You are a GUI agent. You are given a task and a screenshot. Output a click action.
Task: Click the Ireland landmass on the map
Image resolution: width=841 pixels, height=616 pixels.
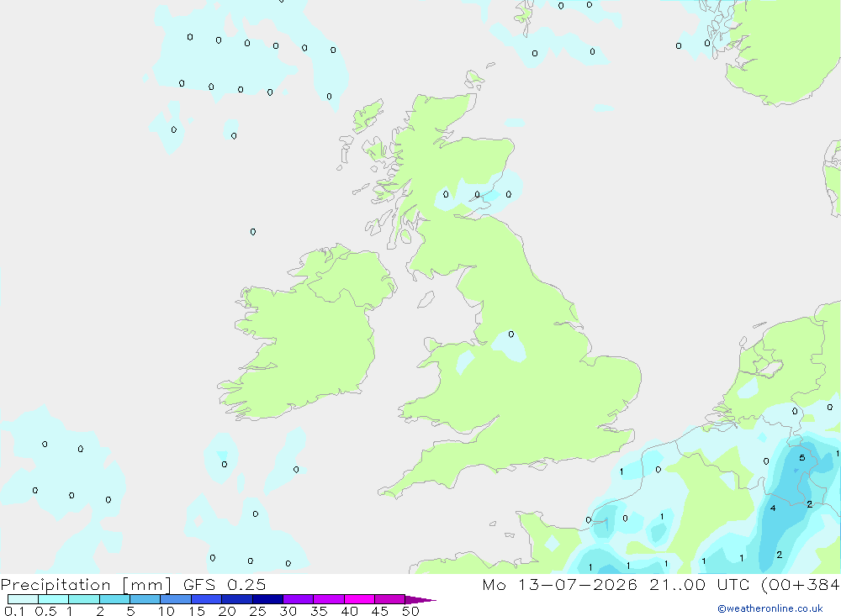click(x=306, y=343)
